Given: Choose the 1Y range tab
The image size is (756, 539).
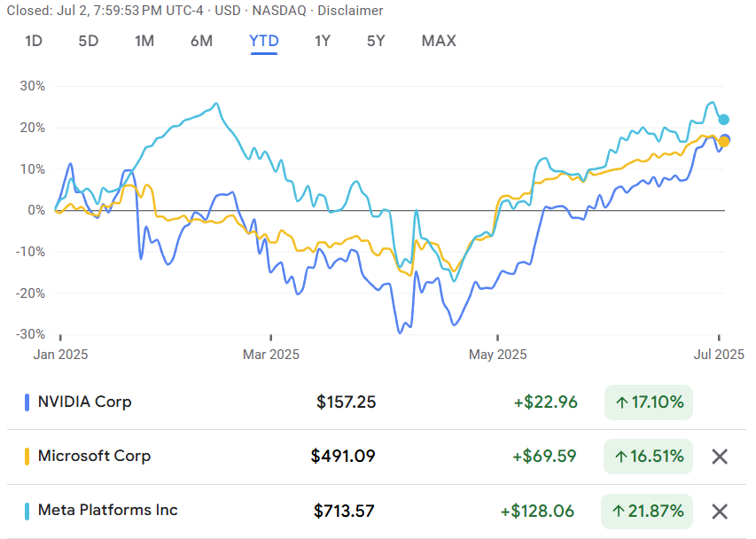Looking at the screenshot, I should (323, 41).
